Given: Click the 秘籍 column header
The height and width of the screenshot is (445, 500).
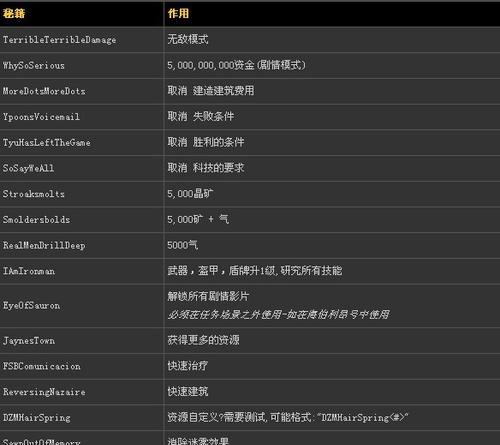Looking at the screenshot, I should point(14,14).
